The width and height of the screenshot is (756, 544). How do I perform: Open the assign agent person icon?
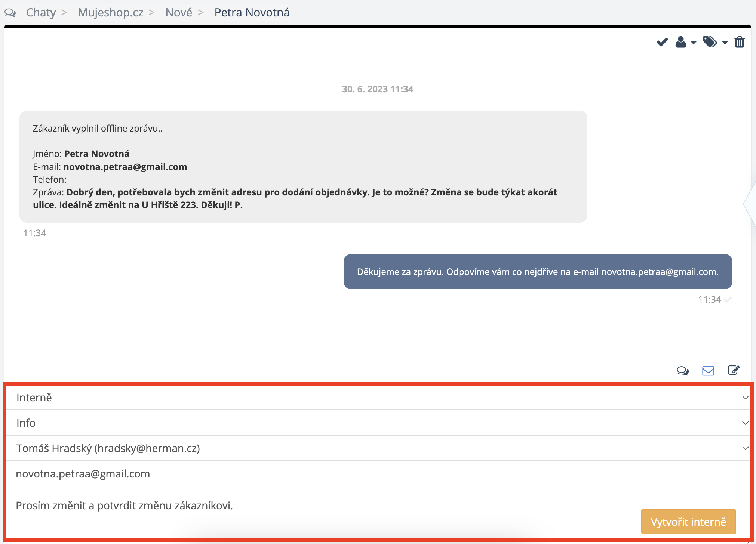point(681,42)
